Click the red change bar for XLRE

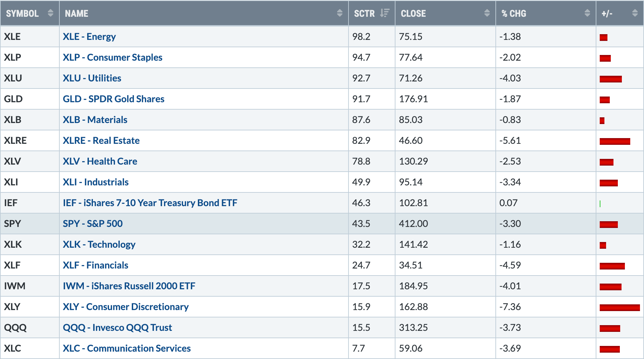point(615,141)
